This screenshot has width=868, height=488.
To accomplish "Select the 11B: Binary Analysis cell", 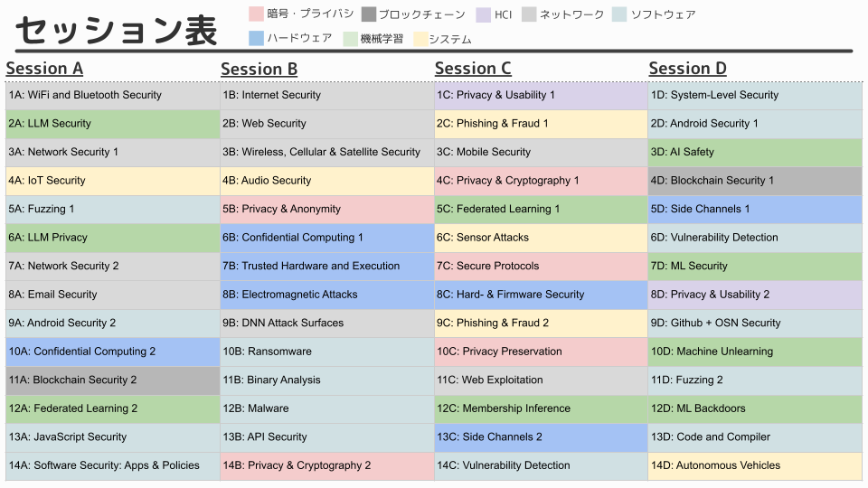I will [x=327, y=380].
